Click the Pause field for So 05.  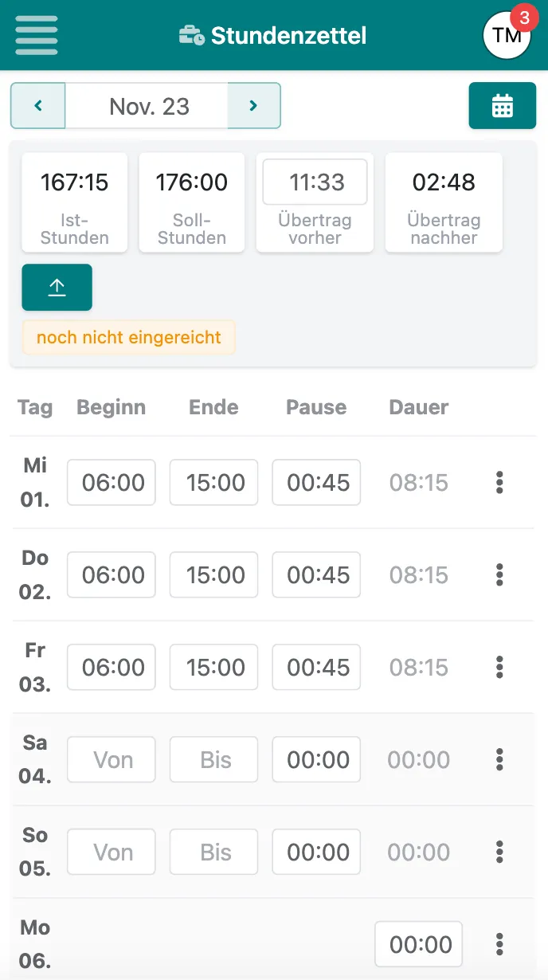coord(316,852)
